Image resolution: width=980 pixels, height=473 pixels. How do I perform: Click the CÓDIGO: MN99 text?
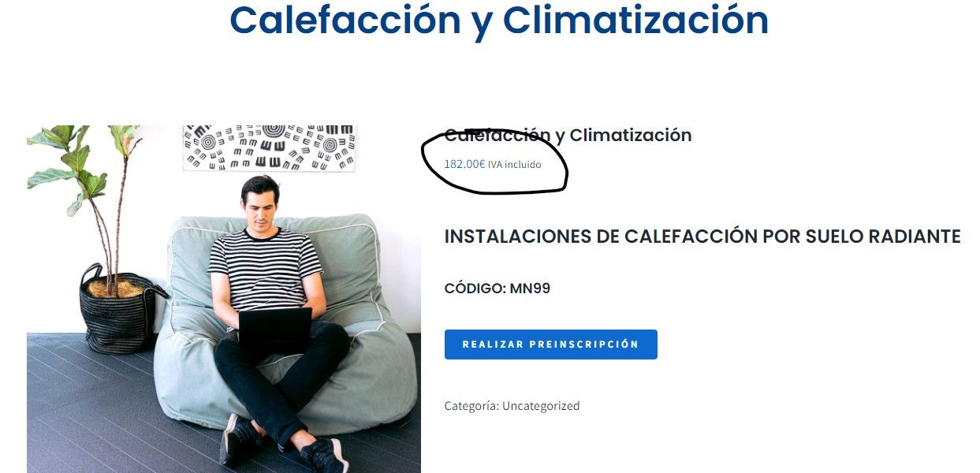click(x=497, y=289)
